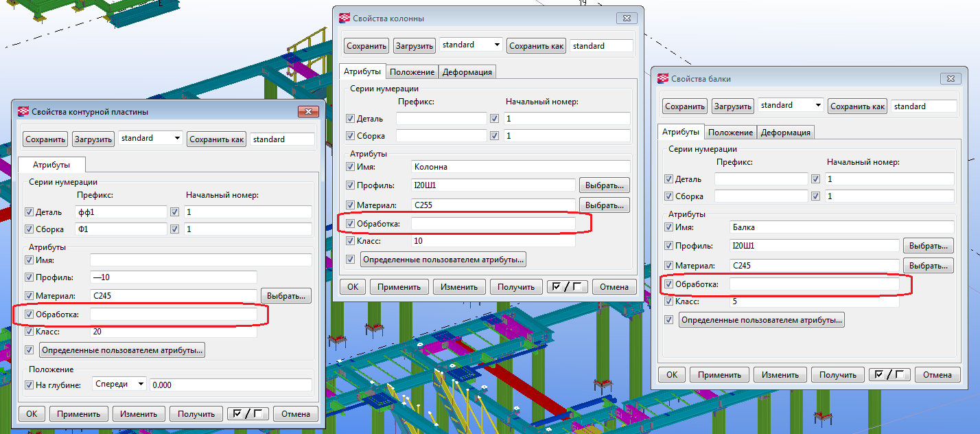
Task: Toggle the Материал checkbox in beam properties
Action: (x=669, y=265)
